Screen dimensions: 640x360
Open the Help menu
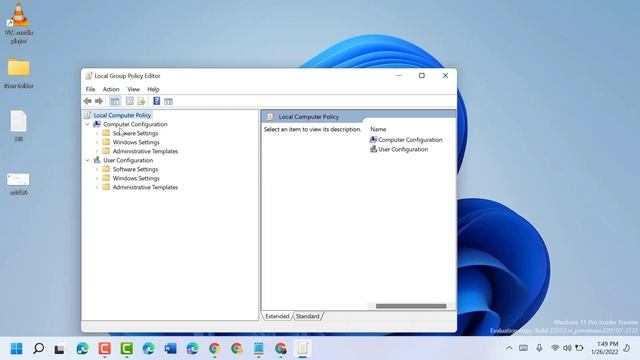153,89
